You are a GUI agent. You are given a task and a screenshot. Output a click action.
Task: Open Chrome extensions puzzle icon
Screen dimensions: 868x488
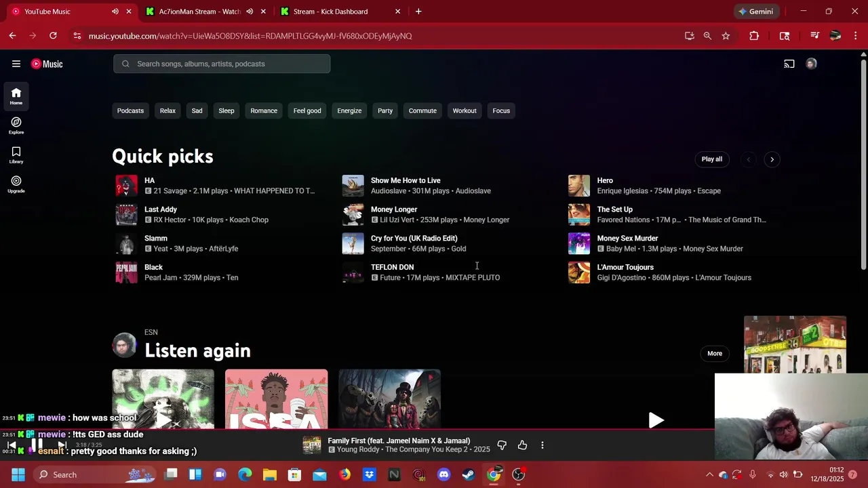[754, 36]
